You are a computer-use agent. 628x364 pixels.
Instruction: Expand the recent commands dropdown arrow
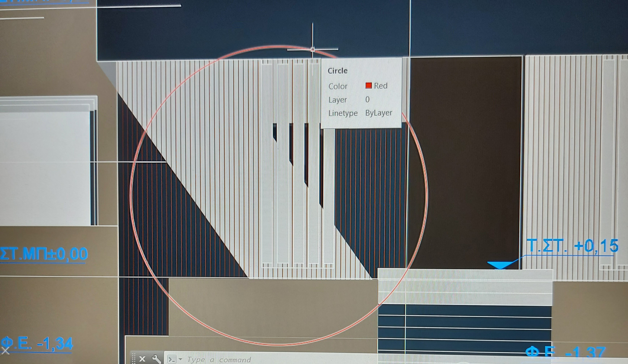(180, 359)
